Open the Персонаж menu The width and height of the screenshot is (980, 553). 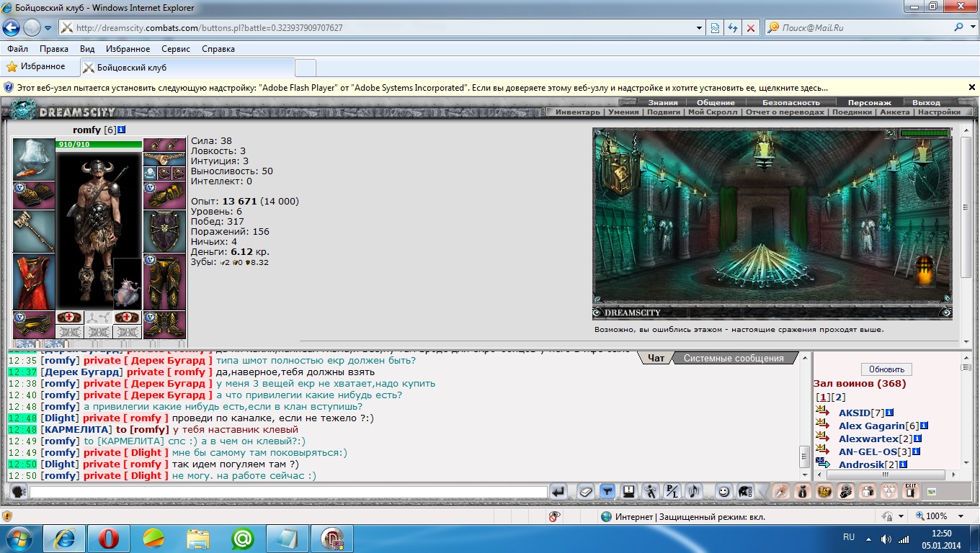pos(869,102)
